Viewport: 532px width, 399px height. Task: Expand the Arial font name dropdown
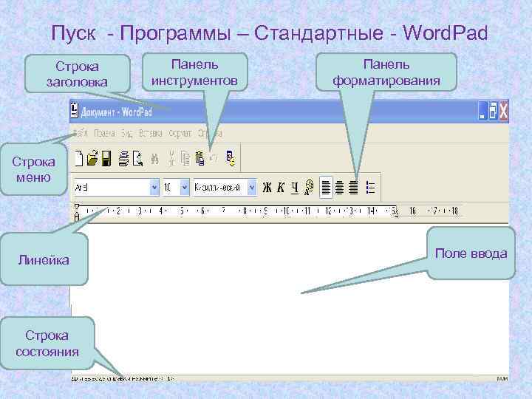(154, 187)
